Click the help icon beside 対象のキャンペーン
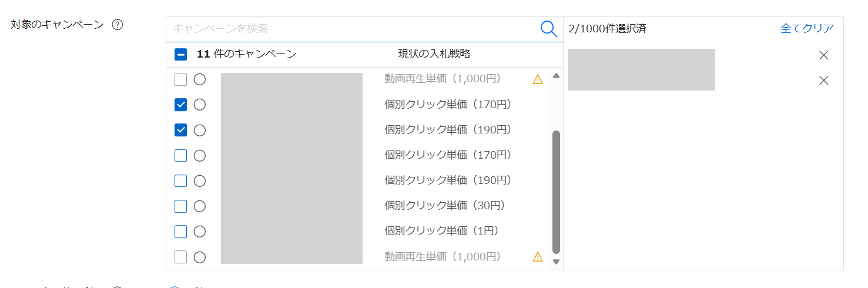 tap(118, 25)
